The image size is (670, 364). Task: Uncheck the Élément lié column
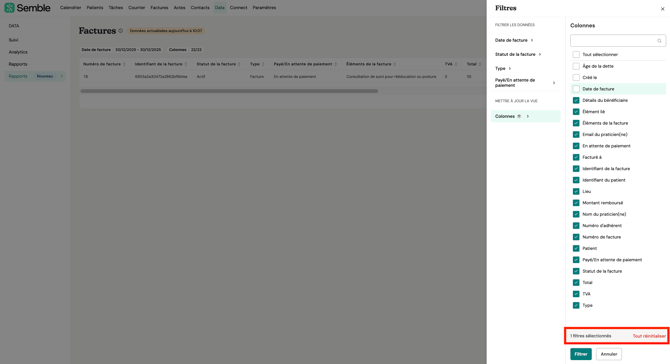[576, 112]
